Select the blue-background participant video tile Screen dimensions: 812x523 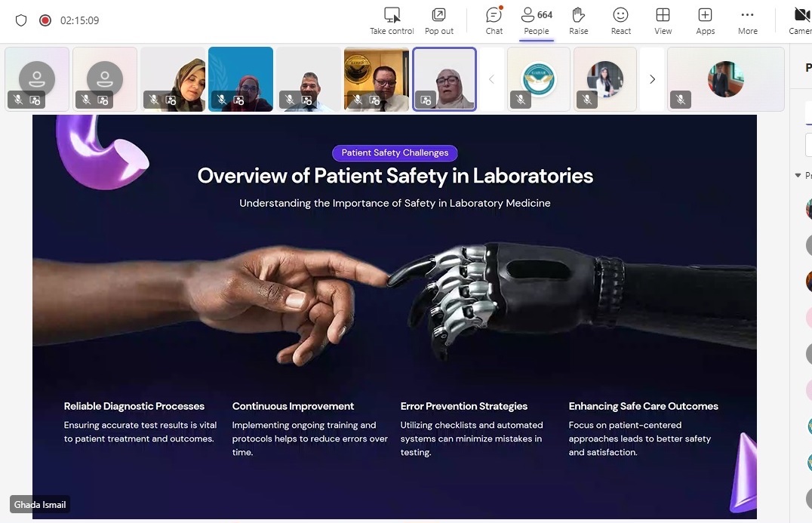[x=241, y=79]
